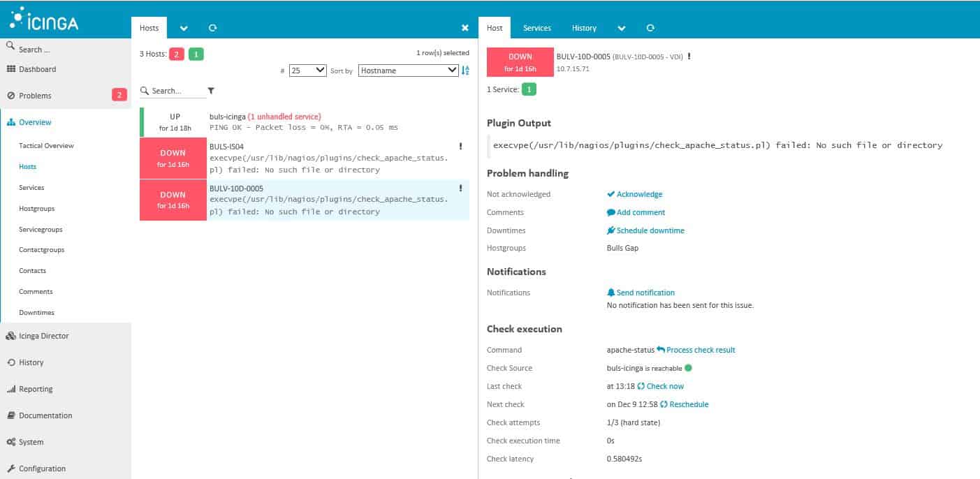
Task: Click the red 2 down hosts badge
Action: pyautogui.click(x=177, y=54)
